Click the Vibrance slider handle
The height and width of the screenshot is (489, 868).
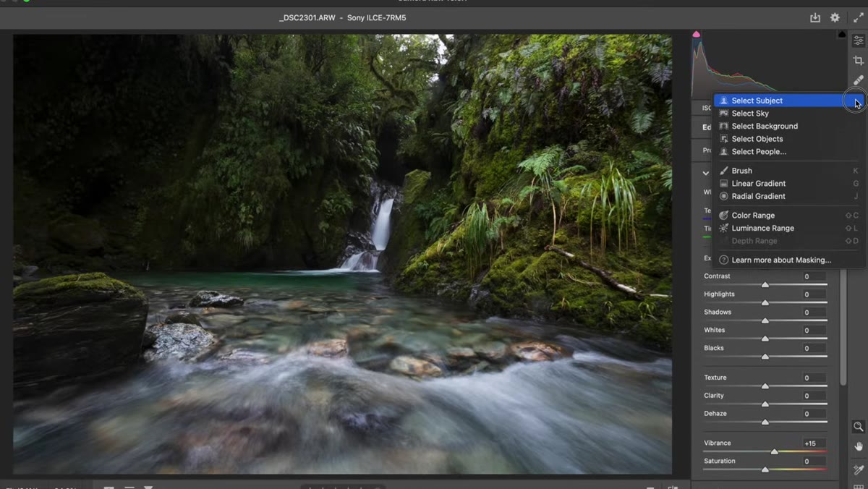(775, 452)
